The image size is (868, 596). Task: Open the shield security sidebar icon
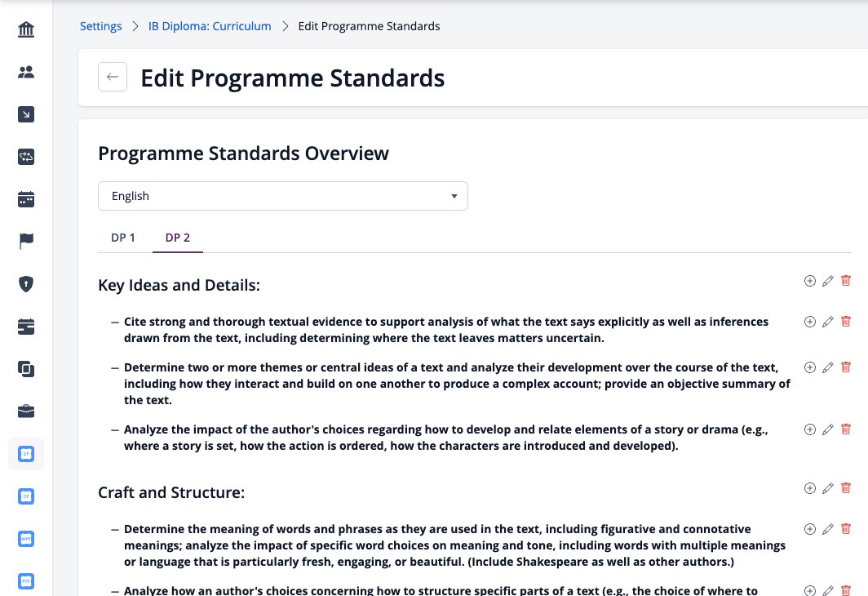pyautogui.click(x=26, y=283)
